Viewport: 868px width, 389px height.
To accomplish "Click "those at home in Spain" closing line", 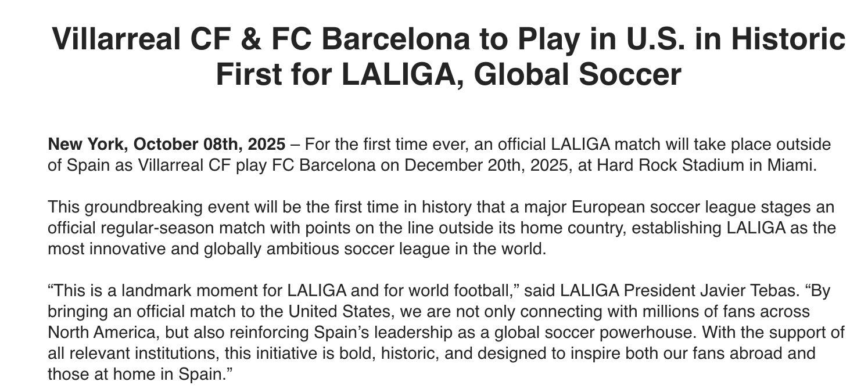I will (137, 374).
